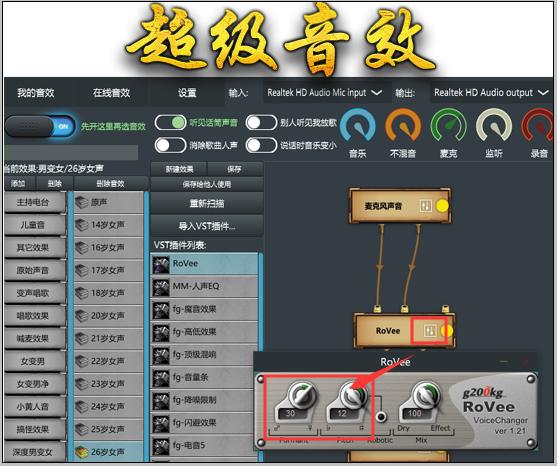This screenshot has height=466, width=557.
Task: Click the MM-人声EQ plugin icon
Action: click(161, 287)
